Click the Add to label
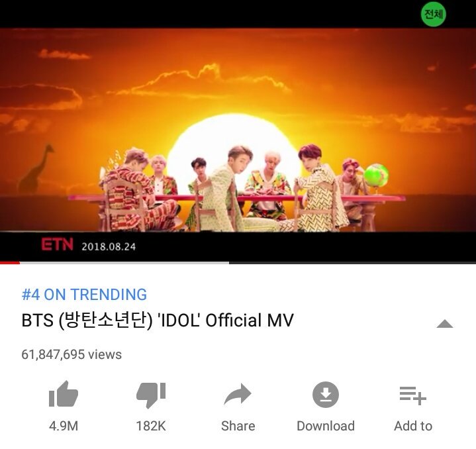Image resolution: width=476 pixels, height=449 pixels. (x=413, y=426)
